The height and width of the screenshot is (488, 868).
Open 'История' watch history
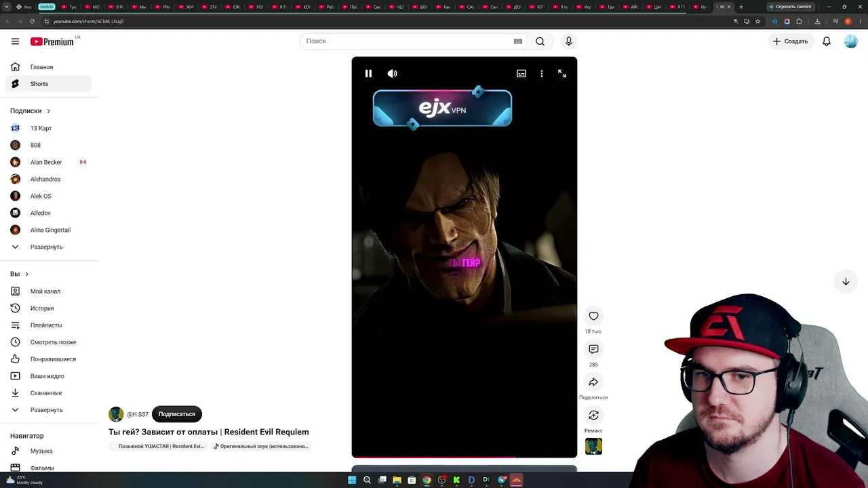tap(48, 308)
